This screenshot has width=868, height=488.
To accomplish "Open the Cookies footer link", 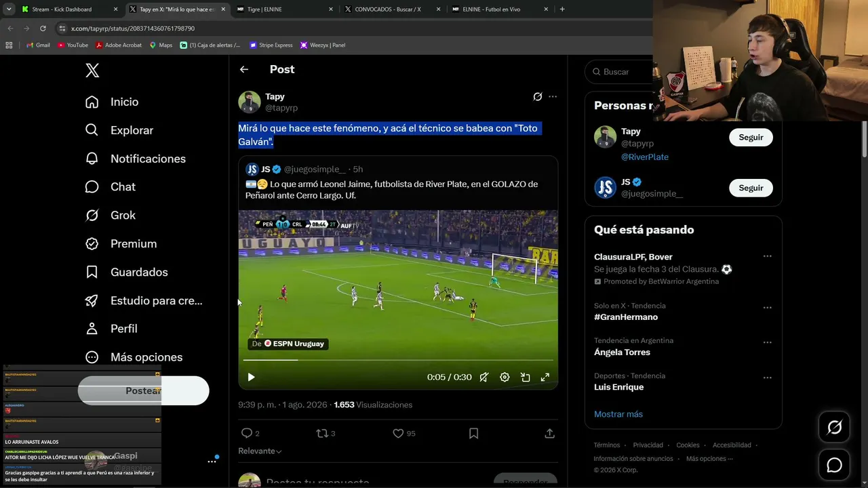I will [x=688, y=445].
